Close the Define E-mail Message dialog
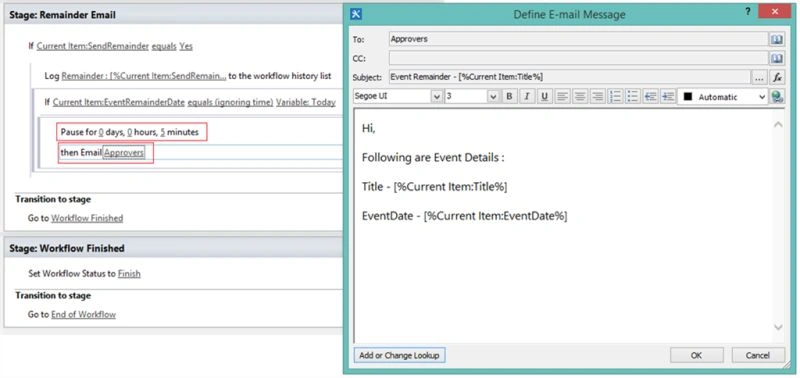The width and height of the screenshot is (800, 378). (x=774, y=12)
